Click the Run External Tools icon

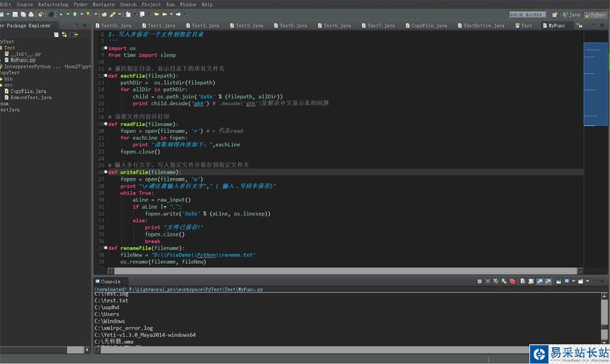tap(89, 14)
